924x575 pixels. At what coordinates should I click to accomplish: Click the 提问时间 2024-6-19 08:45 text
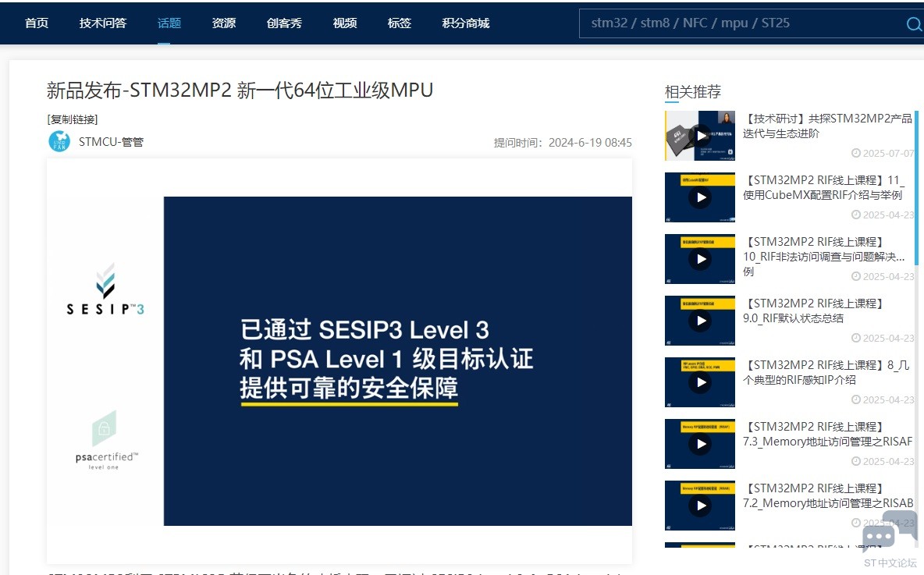pyautogui.click(x=563, y=143)
